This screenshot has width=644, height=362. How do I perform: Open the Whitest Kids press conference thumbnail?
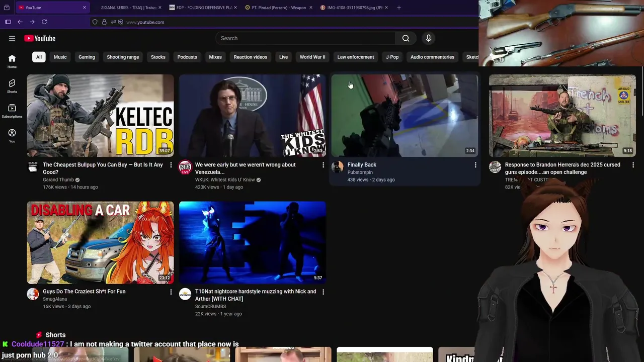coord(253,116)
